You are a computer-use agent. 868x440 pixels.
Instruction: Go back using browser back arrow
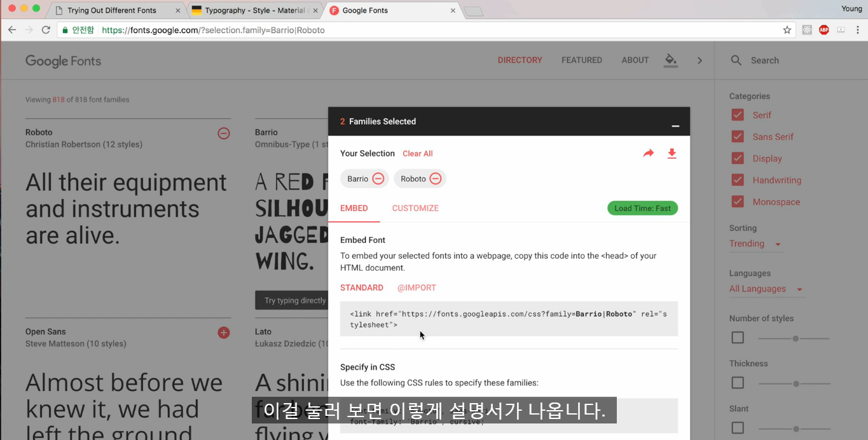click(x=12, y=30)
